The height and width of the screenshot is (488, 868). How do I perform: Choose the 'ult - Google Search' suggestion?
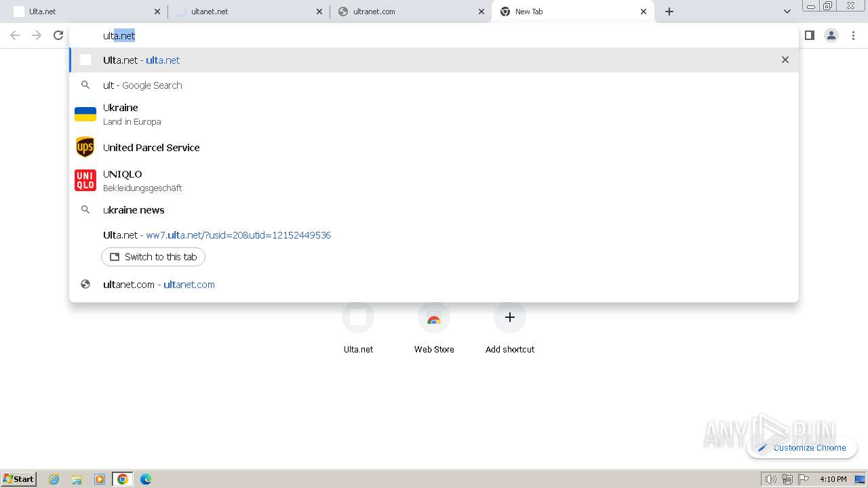pyautogui.click(x=434, y=85)
